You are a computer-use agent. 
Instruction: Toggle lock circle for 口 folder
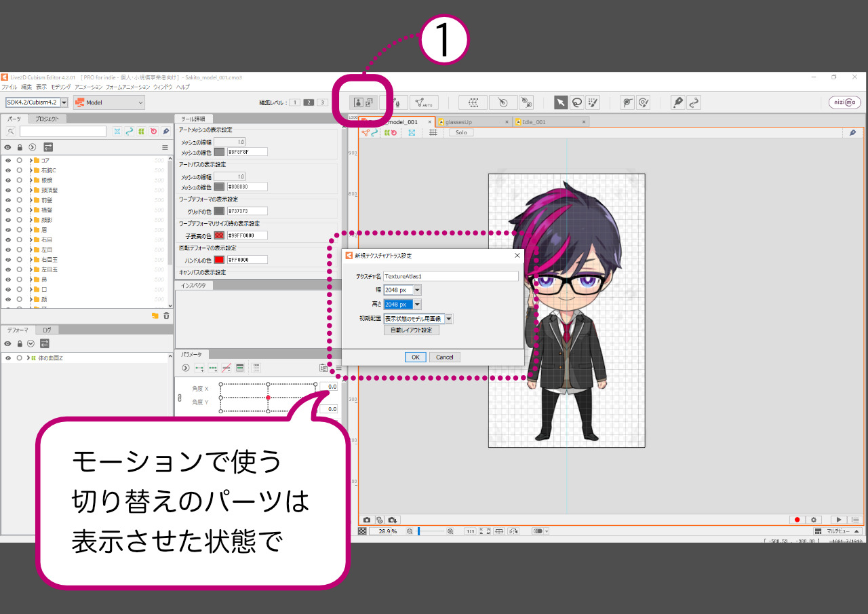click(x=20, y=289)
